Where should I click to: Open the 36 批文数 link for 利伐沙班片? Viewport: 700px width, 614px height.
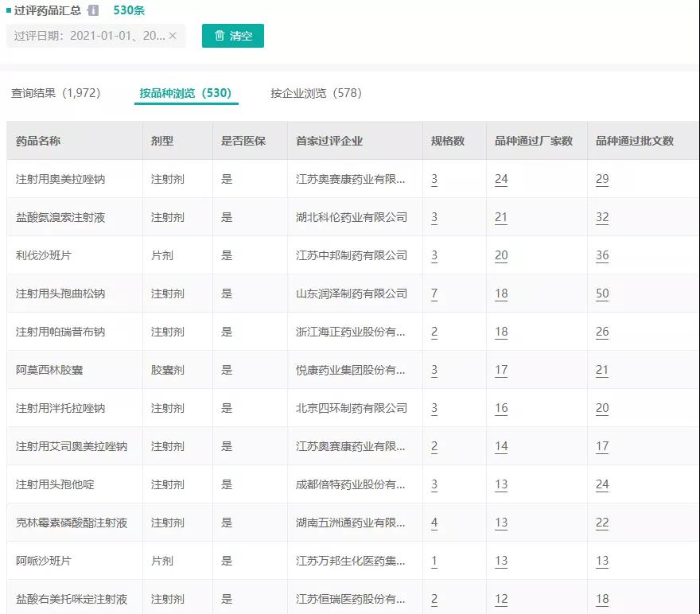tap(602, 255)
